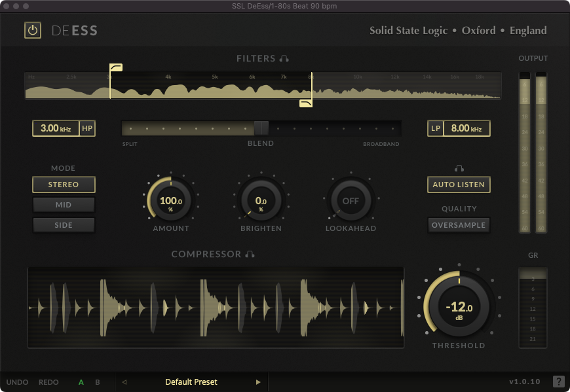The height and width of the screenshot is (392, 570).
Task: Click the headphones icon above AUTO LISTEN
Action: pos(459,168)
